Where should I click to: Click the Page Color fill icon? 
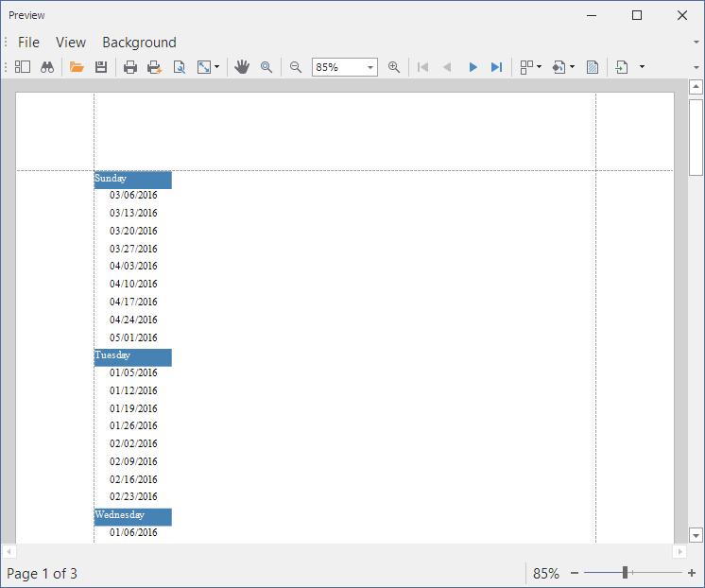point(559,67)
